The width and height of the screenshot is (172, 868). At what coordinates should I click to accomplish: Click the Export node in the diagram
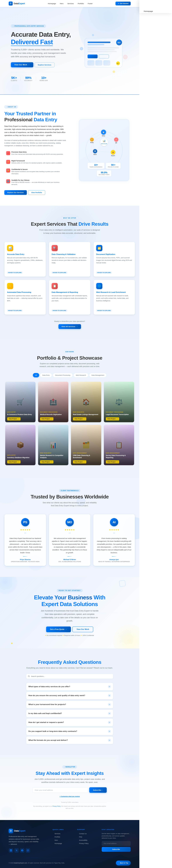[113, 152]
